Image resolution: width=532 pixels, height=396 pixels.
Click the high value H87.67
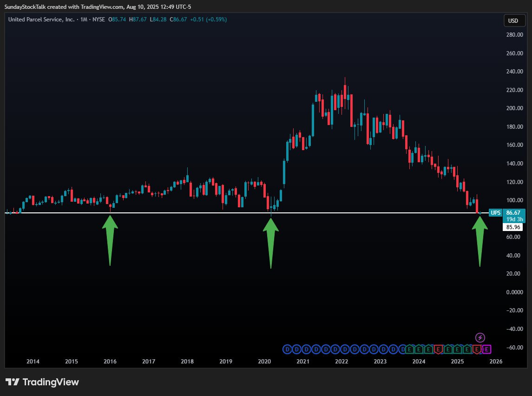point(138,20)
